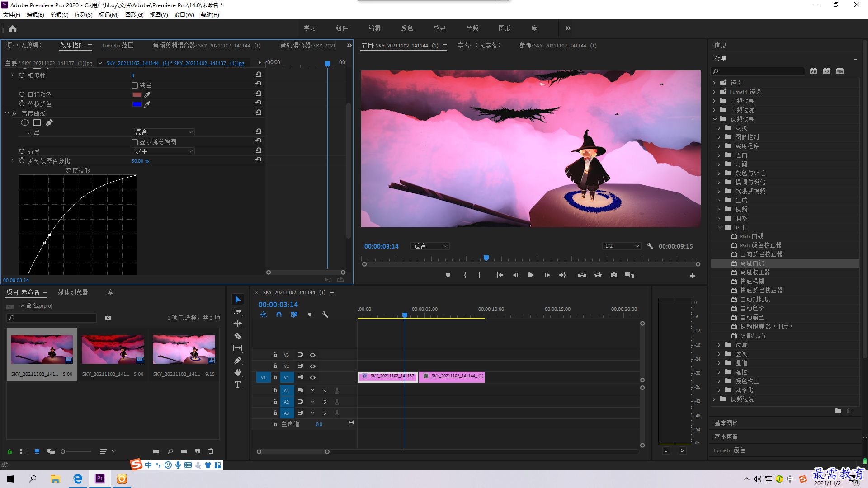Create 4-point polygon mask for 亮度曲线
The height and width of the screenshot is (488, 868).
[x=37, y=122]
